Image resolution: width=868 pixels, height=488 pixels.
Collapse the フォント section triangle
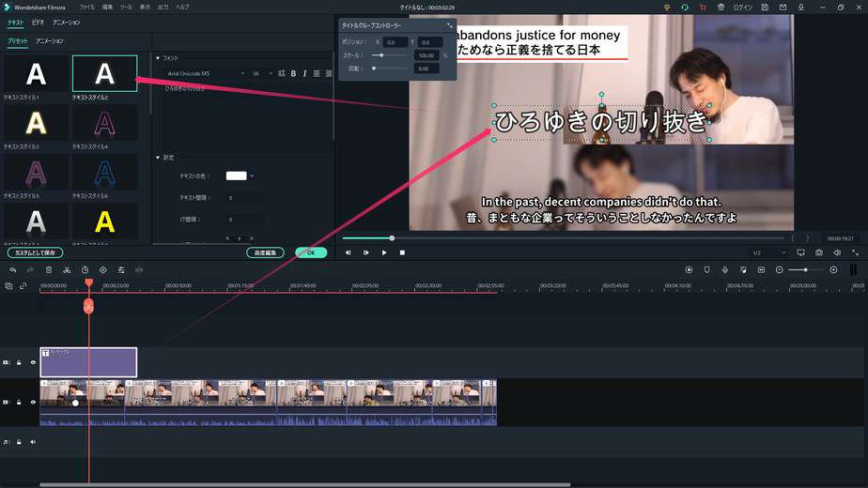pos(158,58)
